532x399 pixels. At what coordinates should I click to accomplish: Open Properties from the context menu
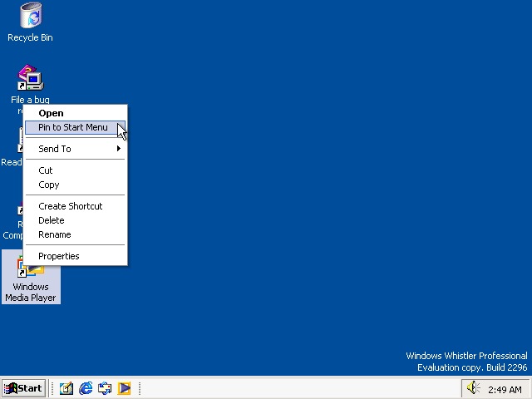[76, 256]
